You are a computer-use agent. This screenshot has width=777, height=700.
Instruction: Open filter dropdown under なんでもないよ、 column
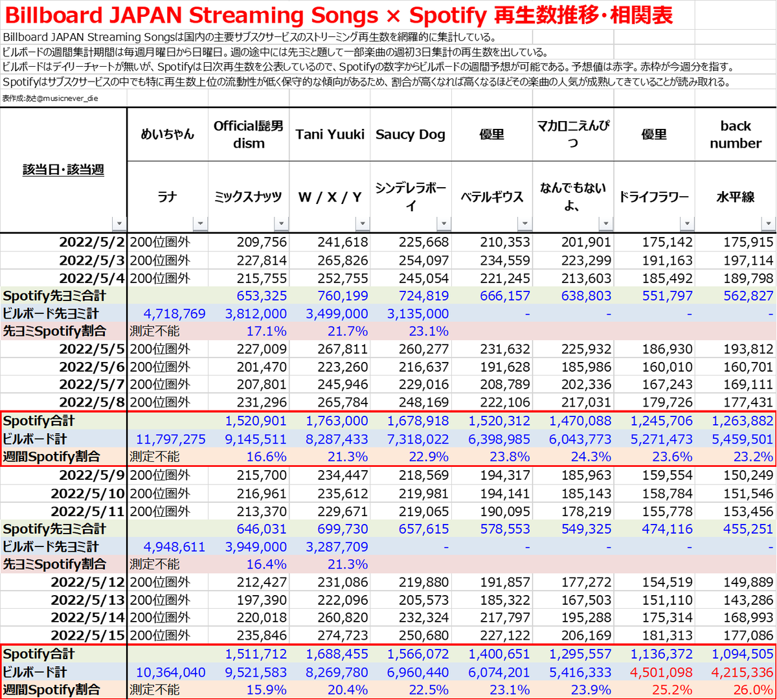pyautogui.click(x=605, y=224)
